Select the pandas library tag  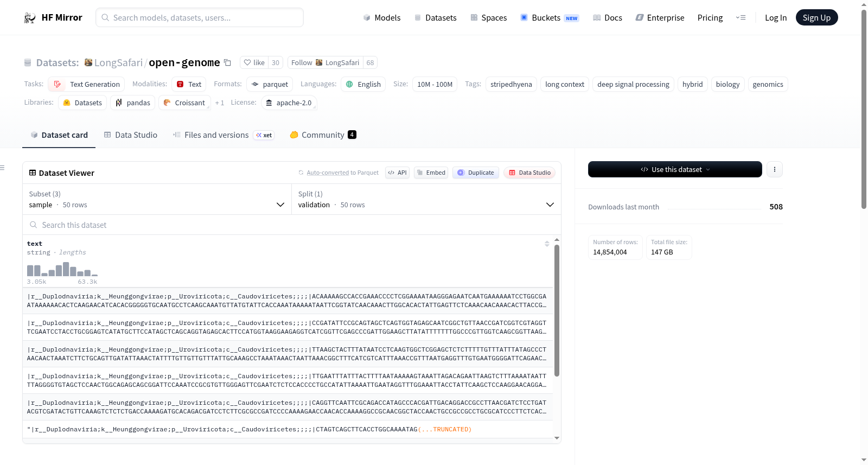[133, 103]
